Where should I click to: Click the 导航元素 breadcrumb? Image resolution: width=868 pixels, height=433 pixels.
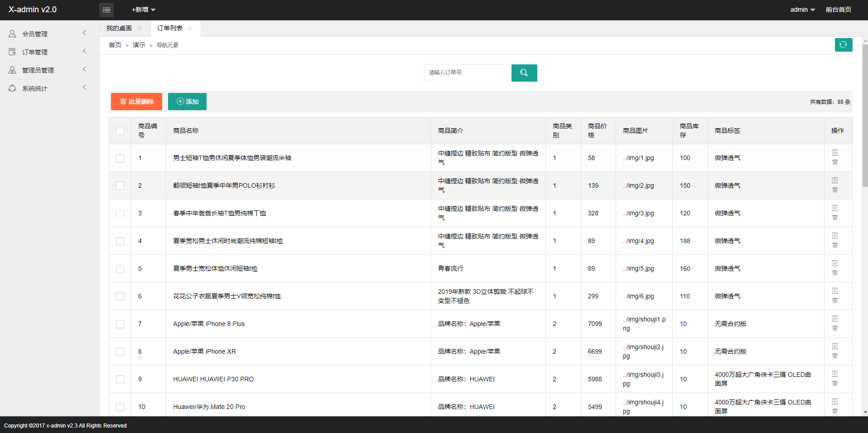(168, 45)
